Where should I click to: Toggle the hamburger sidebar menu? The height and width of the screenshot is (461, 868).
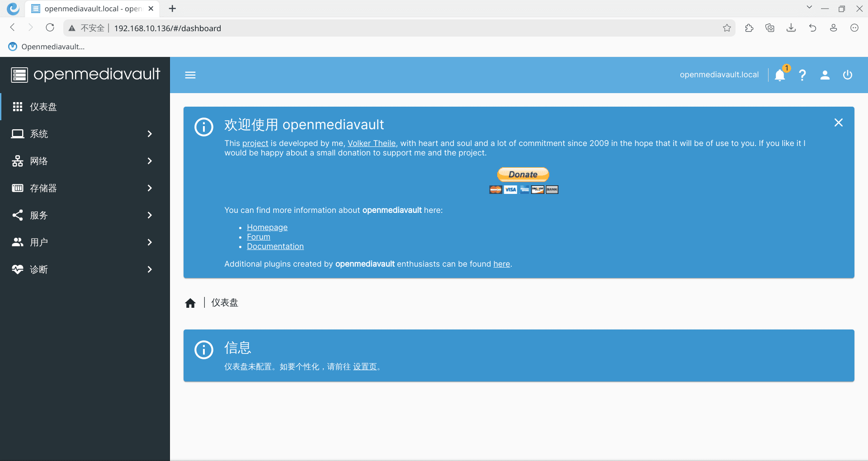[190, 75]
